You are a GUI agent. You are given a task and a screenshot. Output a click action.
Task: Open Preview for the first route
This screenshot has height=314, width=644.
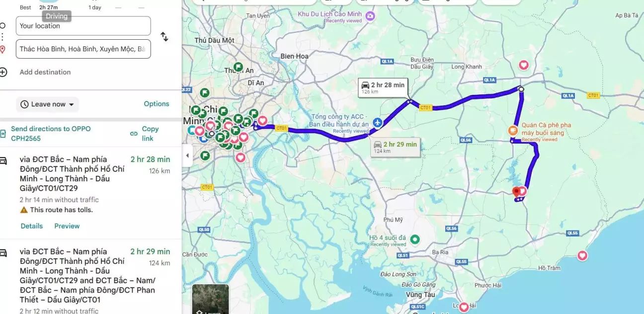pos(67,226)
